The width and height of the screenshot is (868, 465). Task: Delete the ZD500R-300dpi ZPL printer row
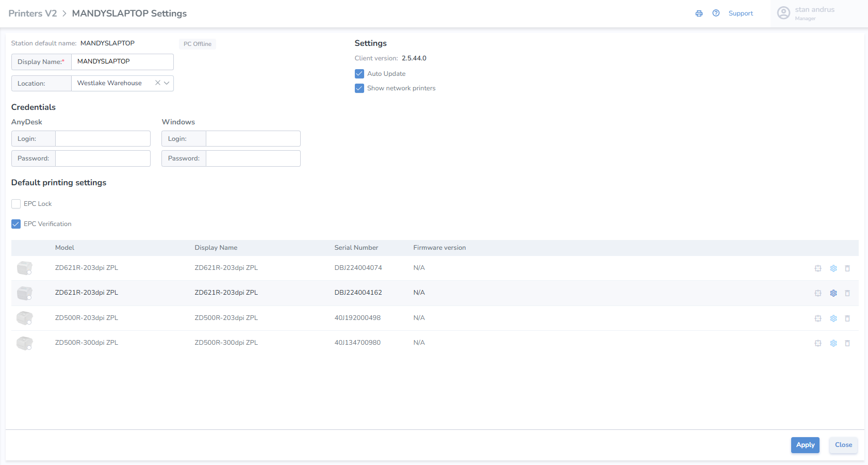(847, 343)
